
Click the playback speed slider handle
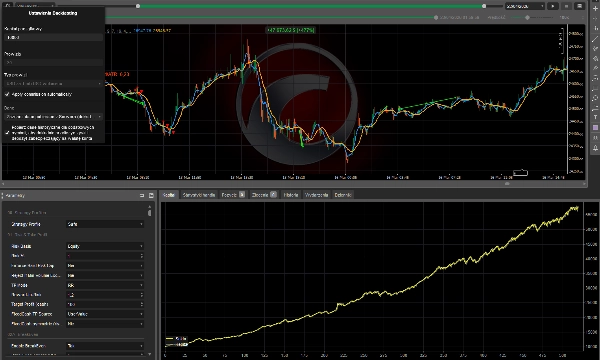(527, 18)
